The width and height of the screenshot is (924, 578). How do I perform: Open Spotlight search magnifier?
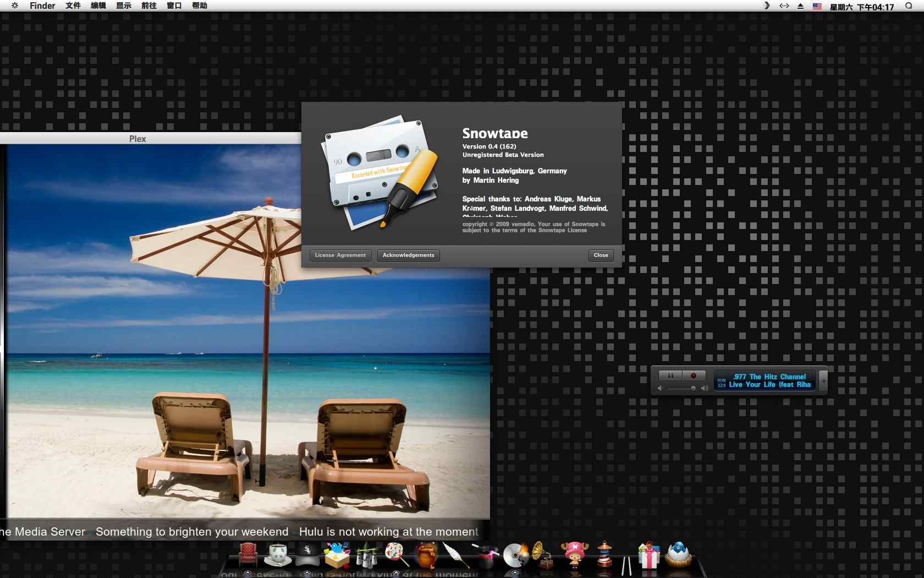909,6
